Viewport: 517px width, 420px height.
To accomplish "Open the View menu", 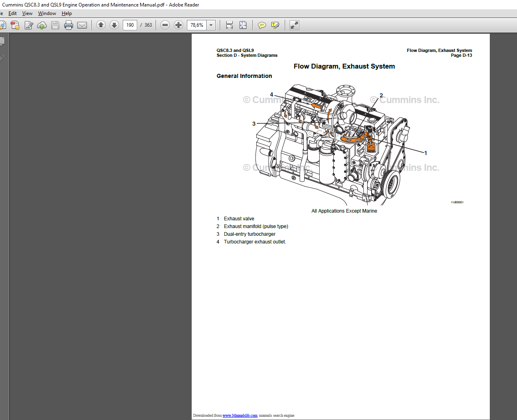I will tap(27, 13).
